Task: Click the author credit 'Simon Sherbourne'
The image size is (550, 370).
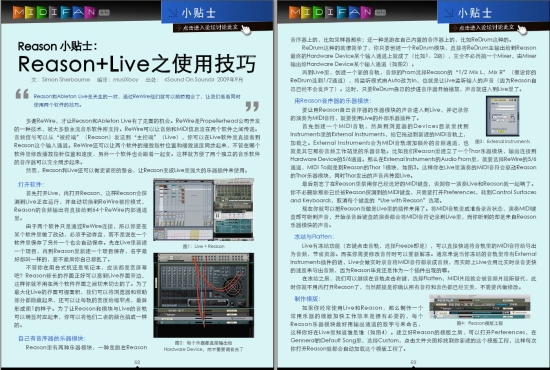Action: click(66, 80)
